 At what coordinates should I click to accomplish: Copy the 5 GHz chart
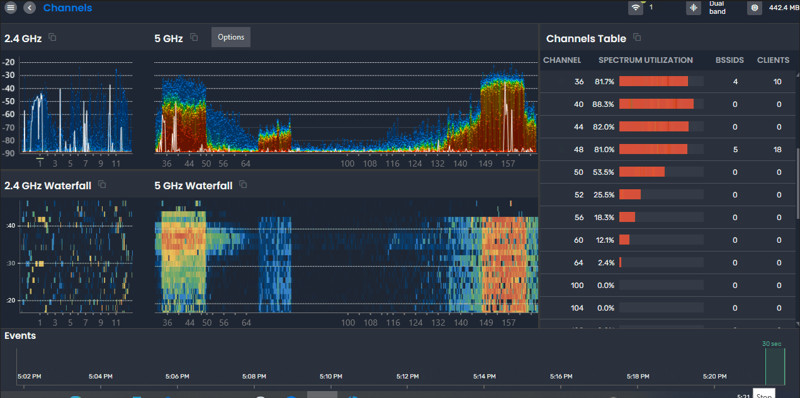[194, 37]
